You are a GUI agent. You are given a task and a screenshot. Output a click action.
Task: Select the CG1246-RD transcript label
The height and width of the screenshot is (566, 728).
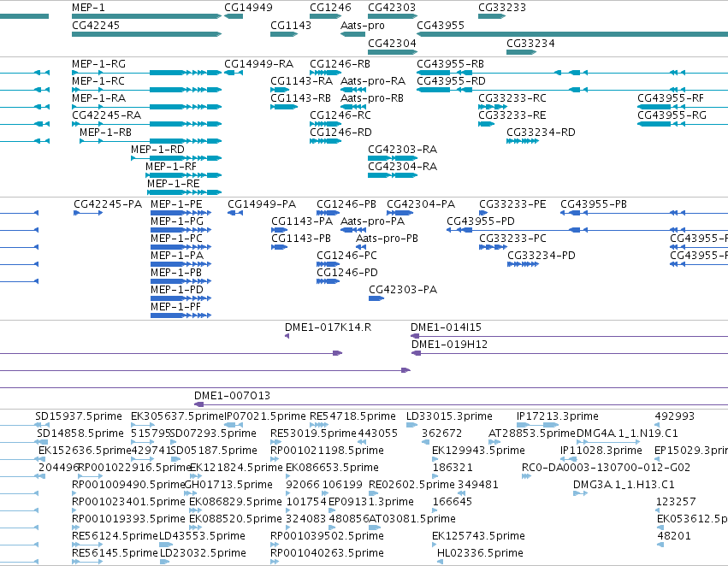coord(340,133)
